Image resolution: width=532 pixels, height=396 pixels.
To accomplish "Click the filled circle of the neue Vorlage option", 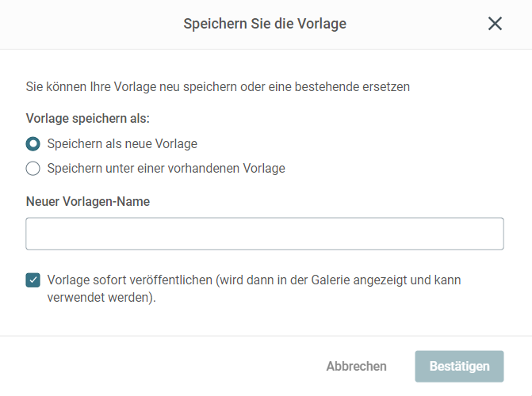I will (x=33, y=144).
